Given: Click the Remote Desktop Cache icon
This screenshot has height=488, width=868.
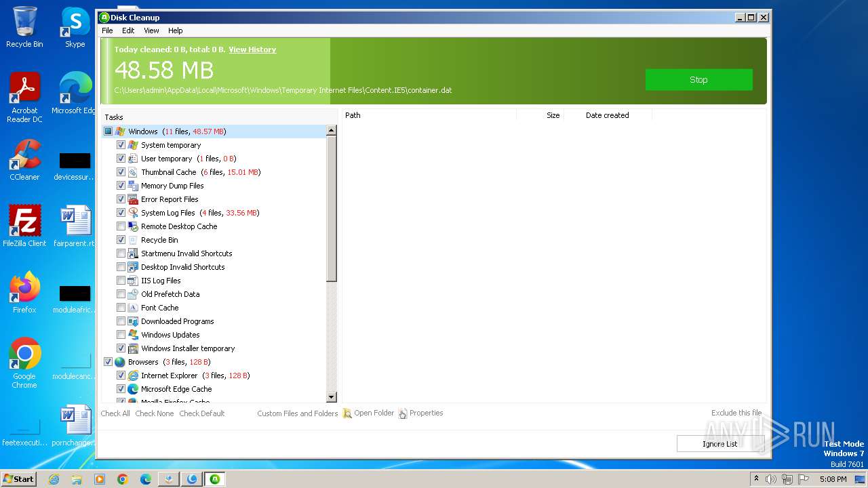Looking at the screenshot, I should click(133, 226).
